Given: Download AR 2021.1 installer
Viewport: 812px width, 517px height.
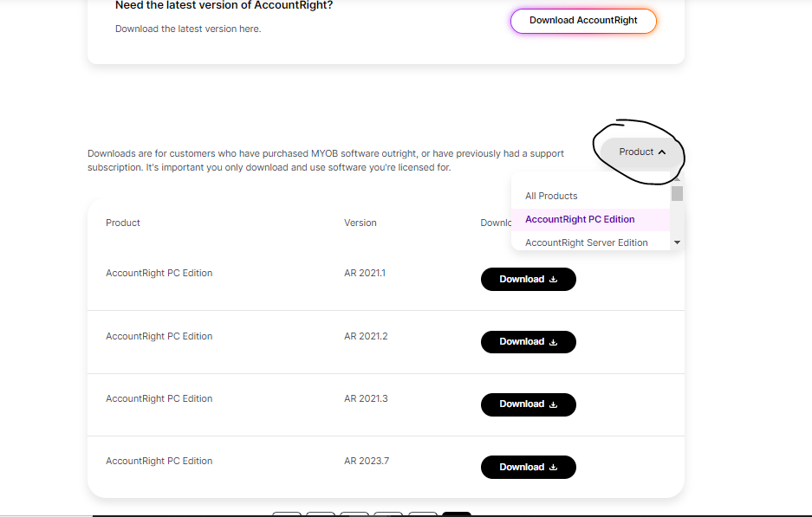Looking at the screenshot, I should (x=529, y=280).
